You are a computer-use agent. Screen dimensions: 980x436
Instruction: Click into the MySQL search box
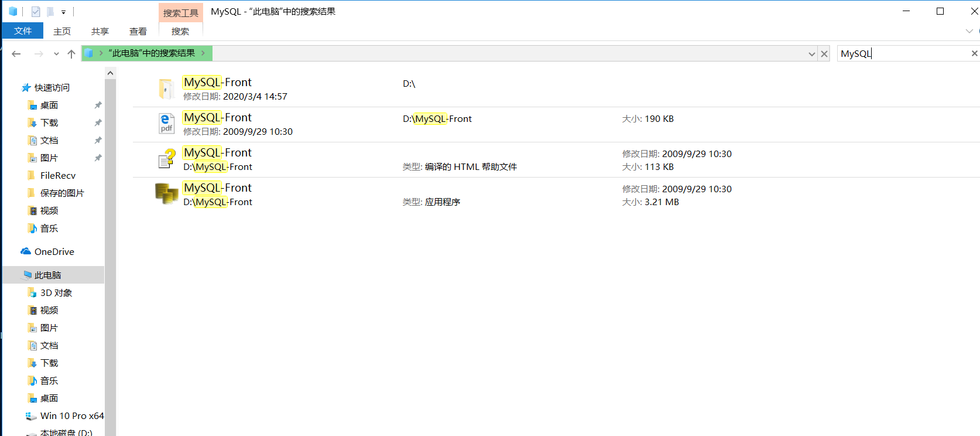(x=904, y=53)
